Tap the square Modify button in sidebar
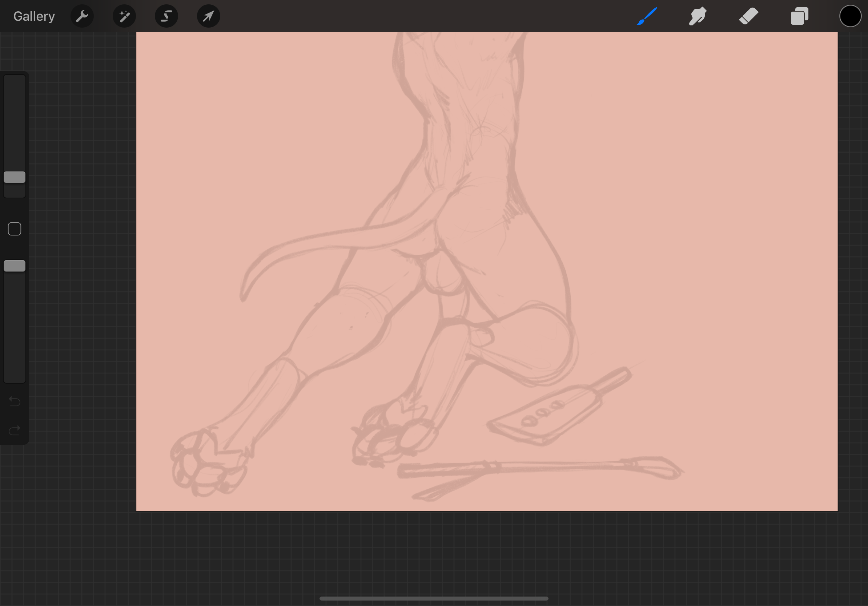Viewport: 868px width, 606px height. [x=15, y=229]
